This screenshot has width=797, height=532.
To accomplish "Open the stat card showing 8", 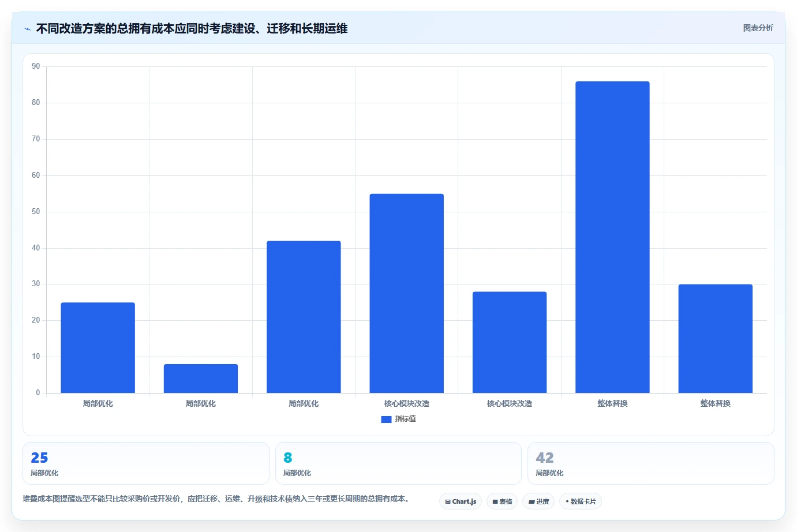I will click(398, 463).
